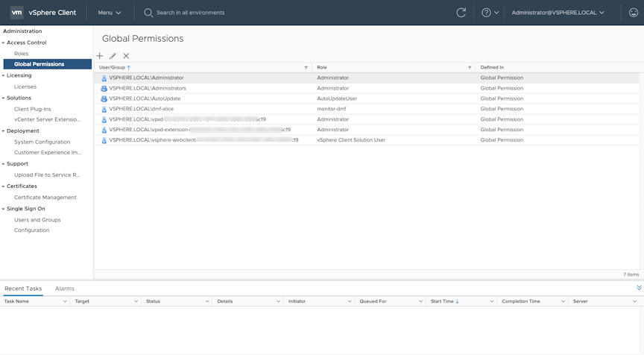Click the refresh icon in the header
644x355 pixels.
[461, 13]
